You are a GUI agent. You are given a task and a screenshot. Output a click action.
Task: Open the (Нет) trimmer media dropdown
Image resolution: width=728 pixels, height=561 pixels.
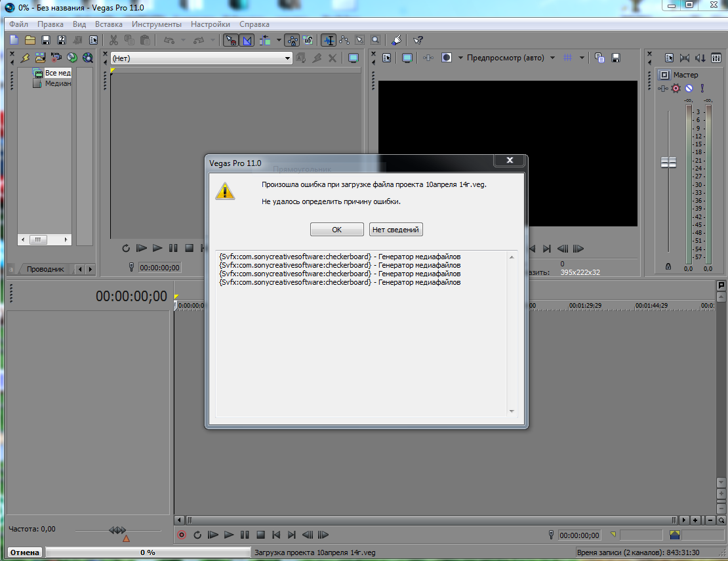coord(201,58)
